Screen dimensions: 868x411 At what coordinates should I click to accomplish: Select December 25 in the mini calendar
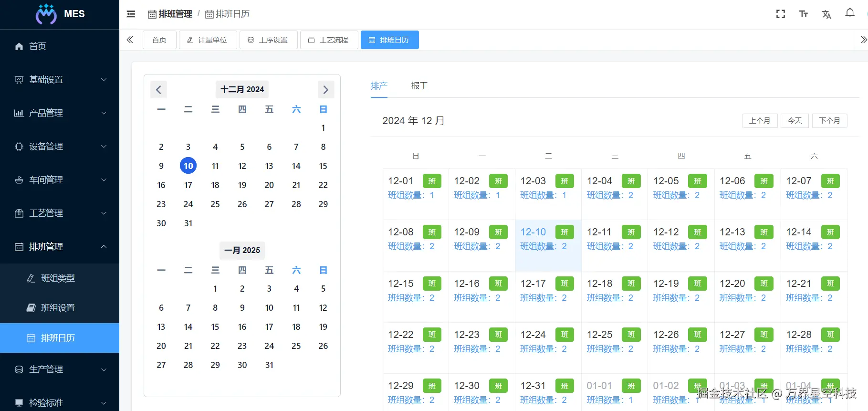(x=215, y=204)
